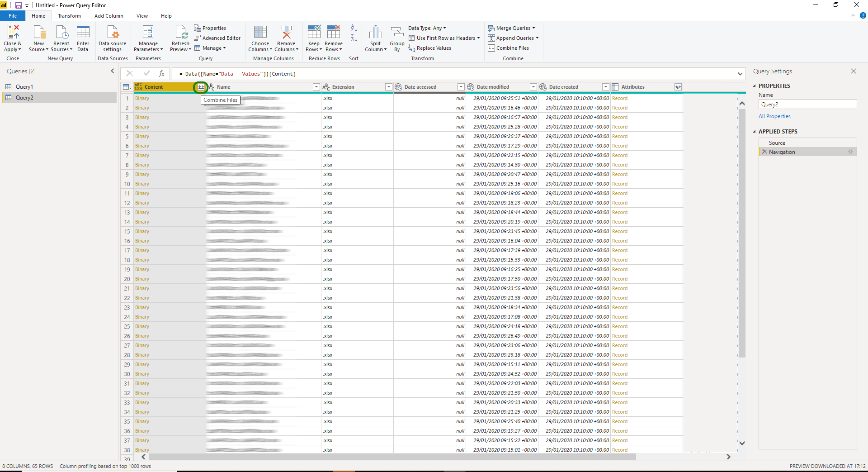Open query Properties

click(x=210, y=28)
